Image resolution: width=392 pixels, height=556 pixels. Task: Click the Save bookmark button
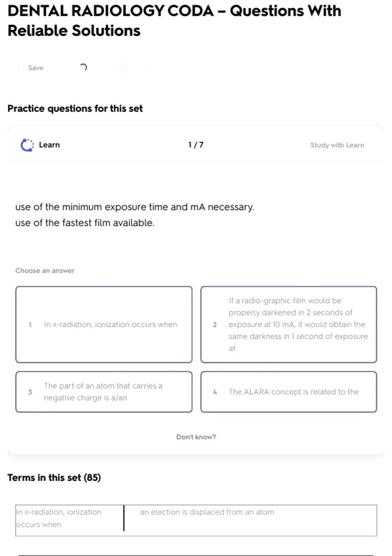coord(31,68)
